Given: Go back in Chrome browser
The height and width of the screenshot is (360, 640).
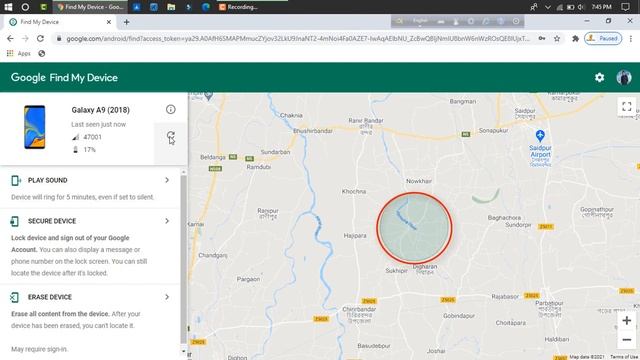Looking at the screenshot, I should click(10, 38).
